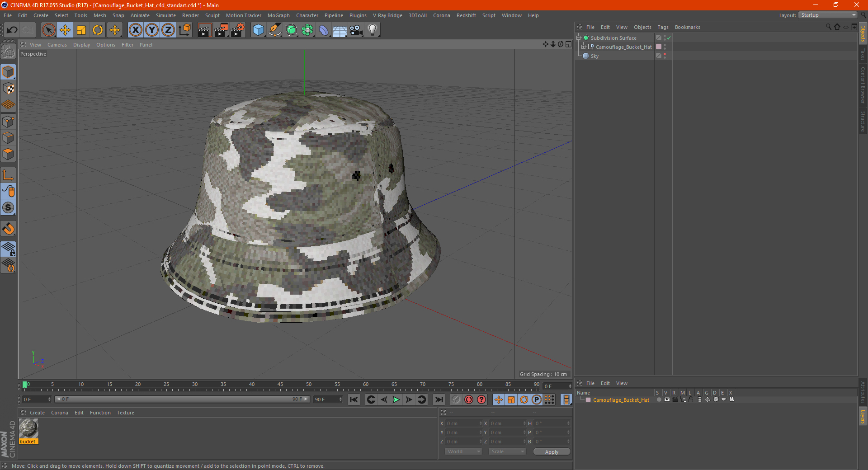This screenshot has height=470, width=868.
Task: Select the Live Selection tool
Action: (x=48, y=30)
